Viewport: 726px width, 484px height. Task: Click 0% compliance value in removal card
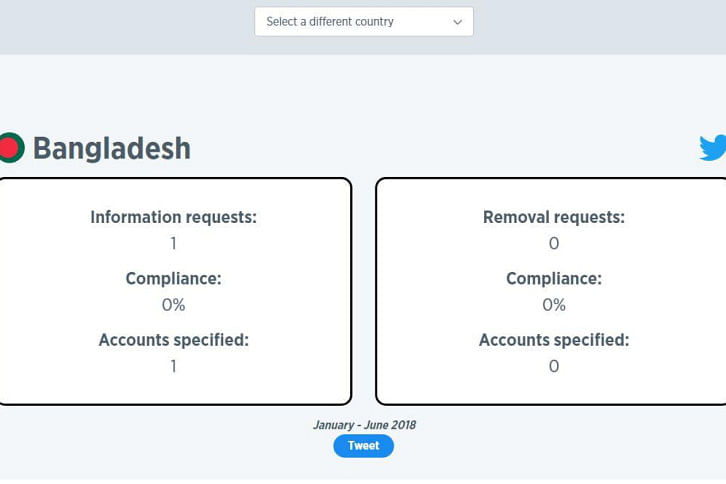pos(554,305)
